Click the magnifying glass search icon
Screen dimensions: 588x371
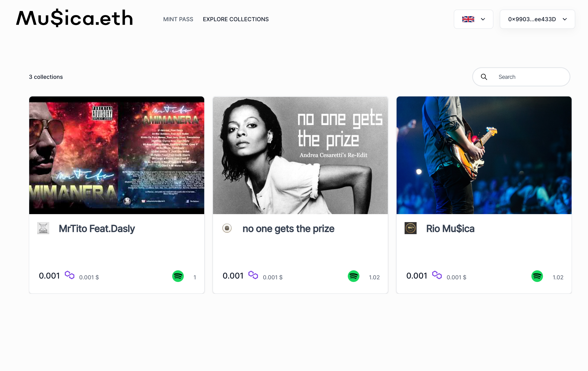[x=484, y=77]
